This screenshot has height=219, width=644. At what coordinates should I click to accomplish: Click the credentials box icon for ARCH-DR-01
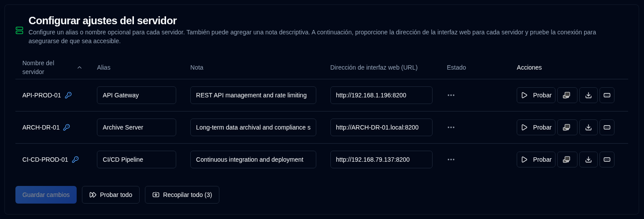[x=607, y=127]
